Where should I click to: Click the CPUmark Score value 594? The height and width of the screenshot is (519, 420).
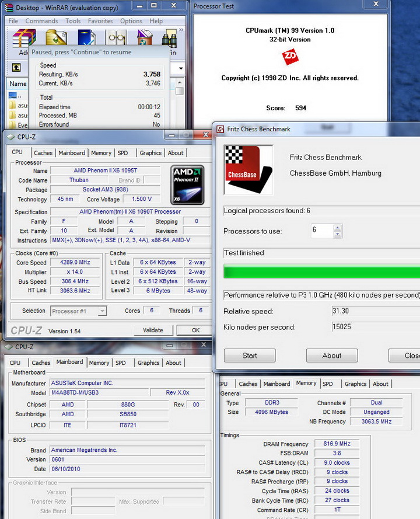[x=300, y=108]
